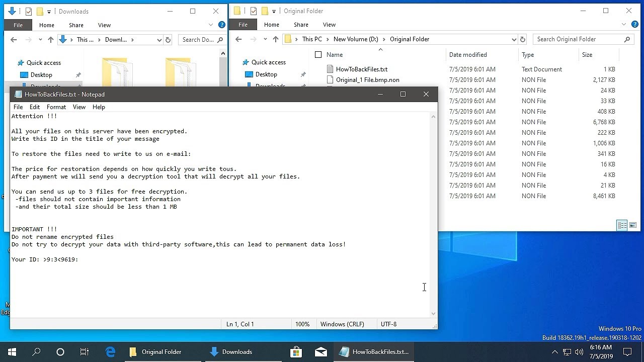Open Notepad Format menu

coord(56,107)
